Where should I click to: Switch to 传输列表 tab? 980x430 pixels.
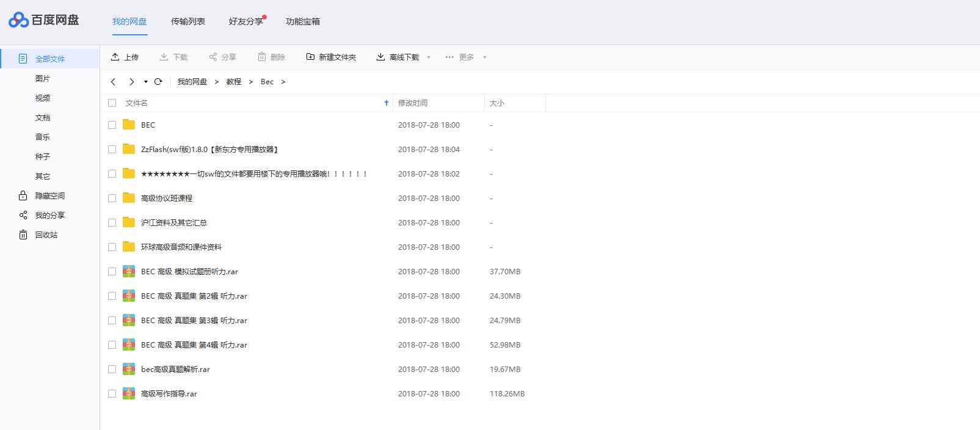coord(188,21)
